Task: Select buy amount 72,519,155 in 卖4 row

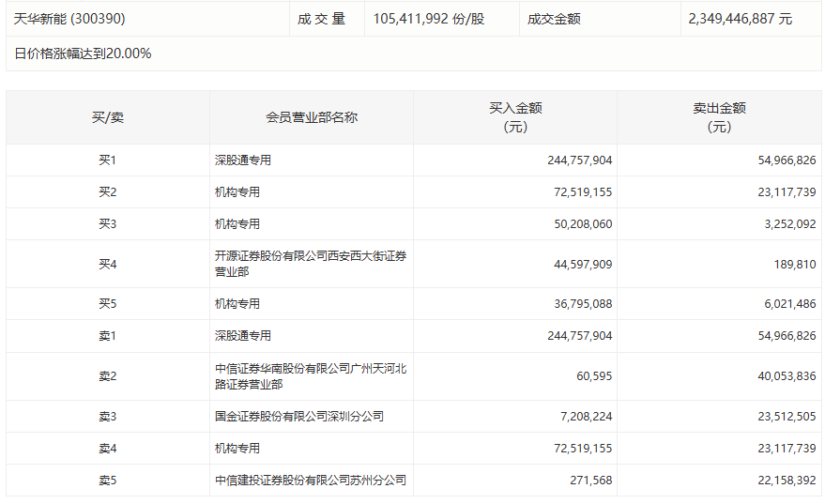Action: (583, 449)
